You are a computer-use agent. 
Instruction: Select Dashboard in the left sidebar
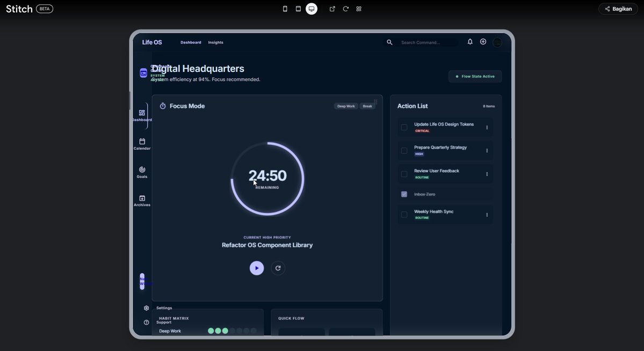click(142, 115)
